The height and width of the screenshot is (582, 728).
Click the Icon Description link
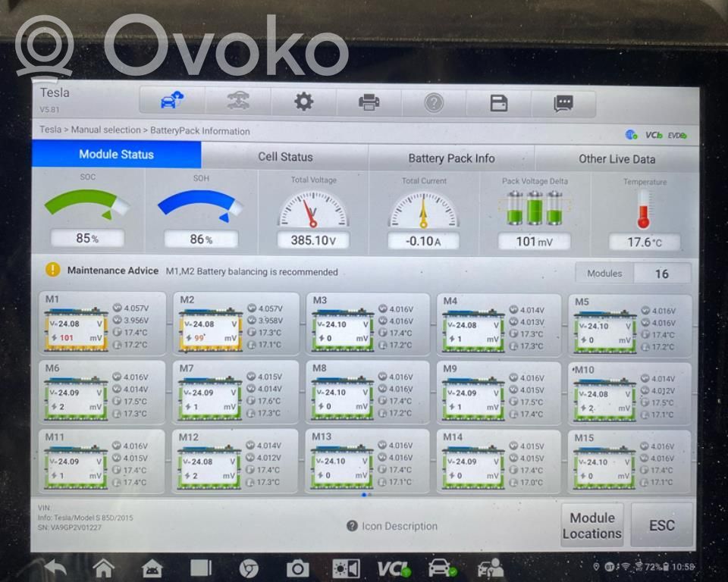pos(400,526)
